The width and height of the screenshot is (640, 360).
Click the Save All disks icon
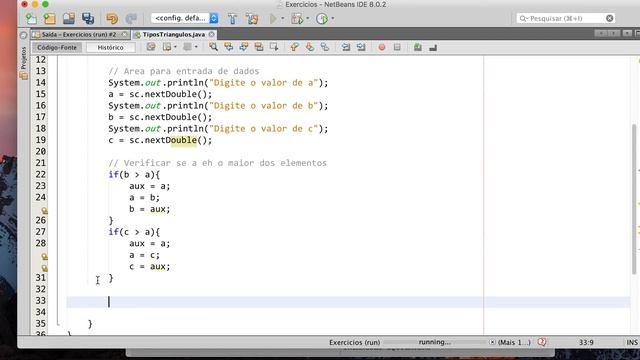point(88,18)
